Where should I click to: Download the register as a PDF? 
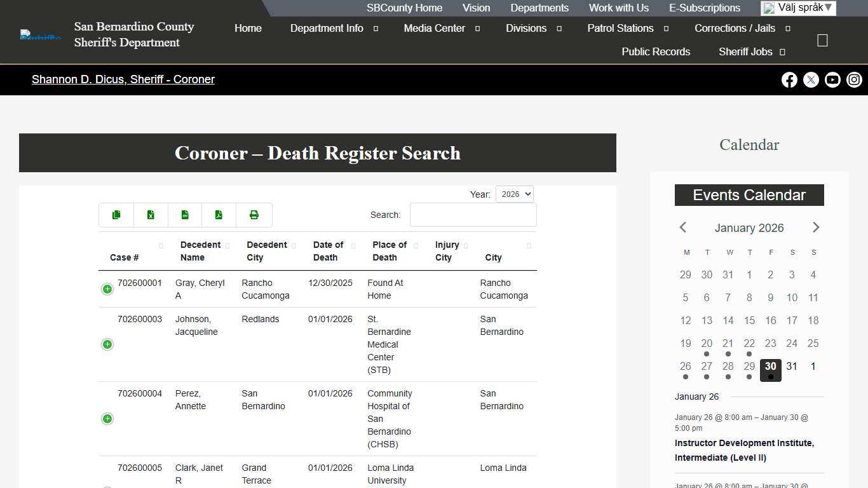[x=219, y=215]
